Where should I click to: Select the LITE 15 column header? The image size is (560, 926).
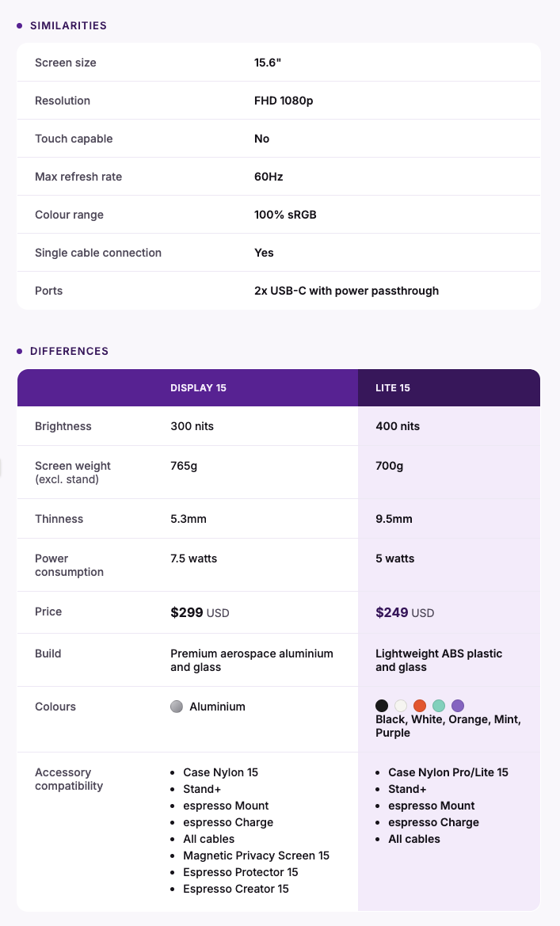point(393,388)
